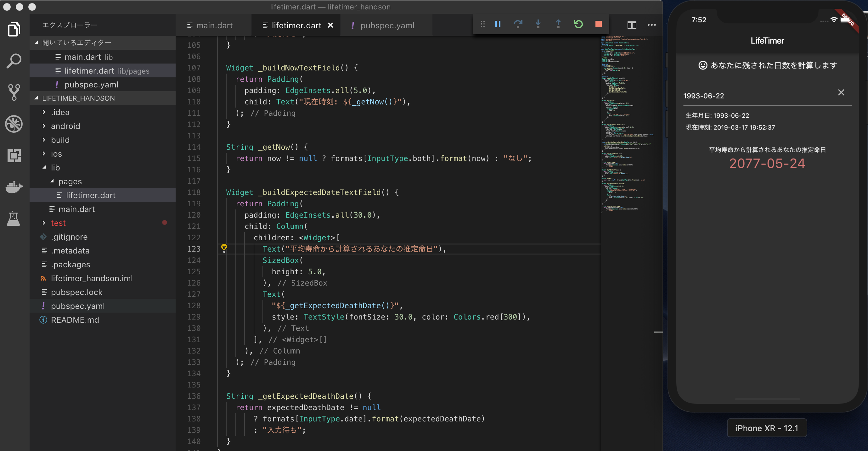Open lifetimer.dart under pages folder

click(x=103, y=195)
